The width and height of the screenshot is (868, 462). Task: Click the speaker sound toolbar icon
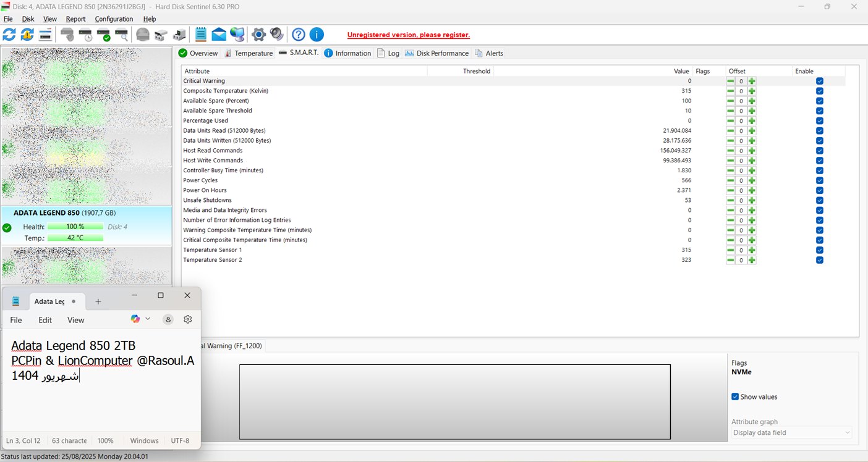[276, 35]
